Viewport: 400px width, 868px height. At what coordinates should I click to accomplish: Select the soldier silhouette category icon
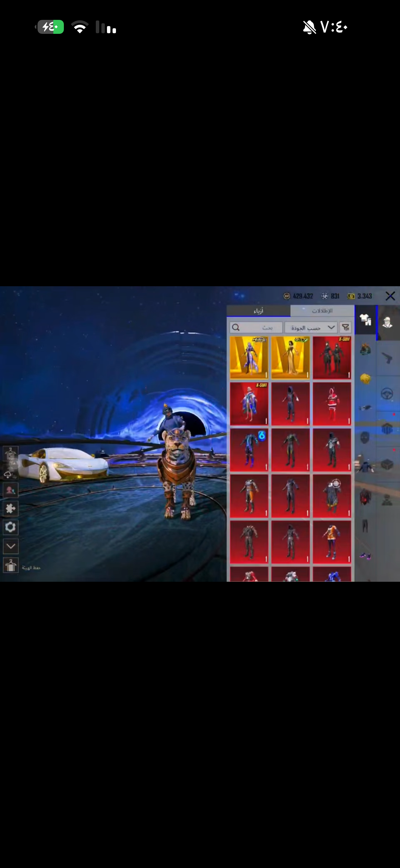coord(387,500)
